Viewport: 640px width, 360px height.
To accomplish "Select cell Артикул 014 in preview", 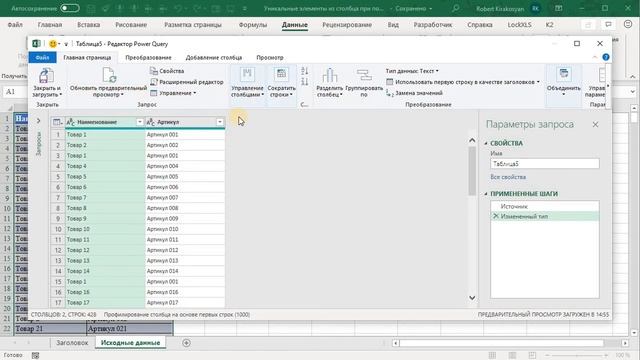I will 185,271.
